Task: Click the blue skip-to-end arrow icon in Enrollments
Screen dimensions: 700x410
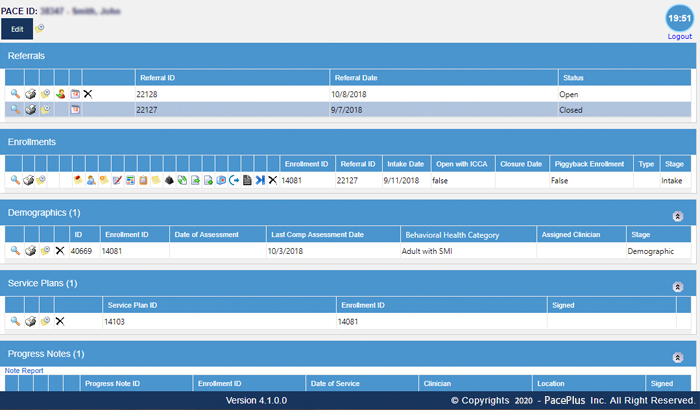Action: 260,180
